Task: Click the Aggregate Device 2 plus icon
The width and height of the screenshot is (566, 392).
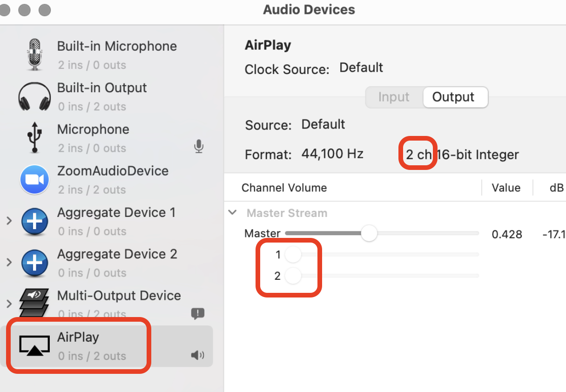Action: 35,263
